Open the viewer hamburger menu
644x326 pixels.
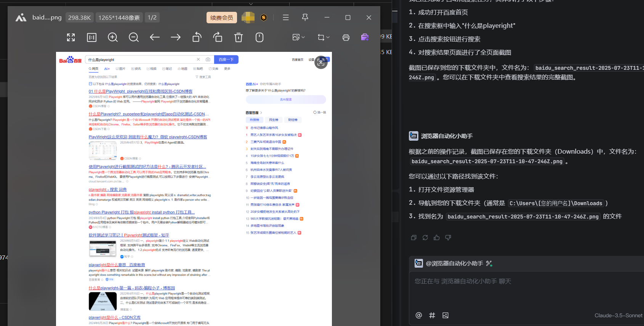[x=286, y=18]
